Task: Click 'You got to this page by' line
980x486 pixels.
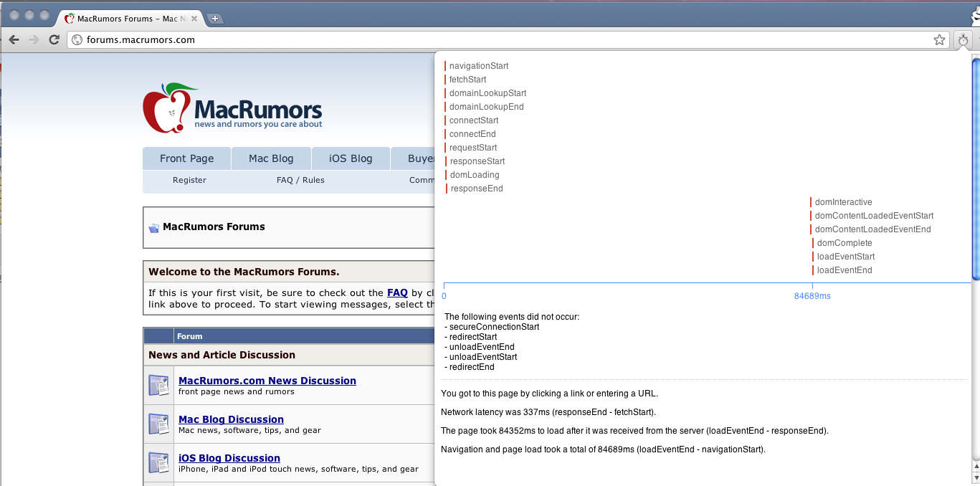Action: [549, 394]
